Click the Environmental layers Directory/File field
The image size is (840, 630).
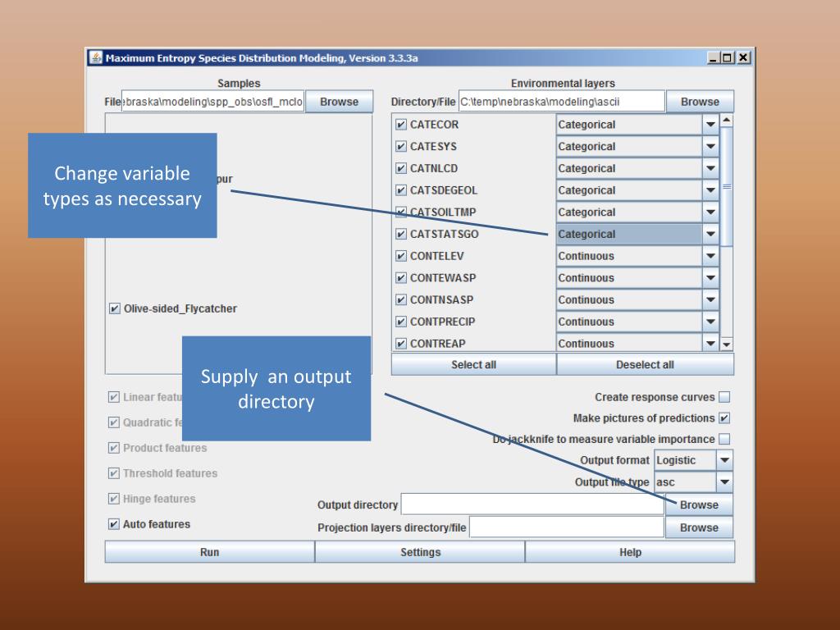[x=561, y=102]
